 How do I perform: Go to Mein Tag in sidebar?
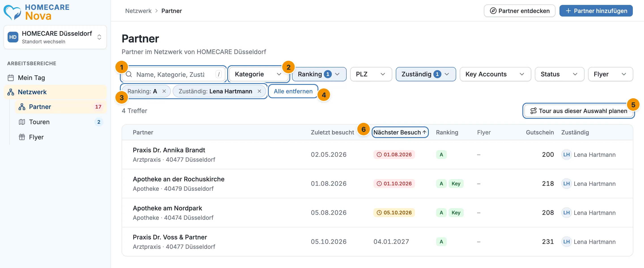tap(55, 78)
